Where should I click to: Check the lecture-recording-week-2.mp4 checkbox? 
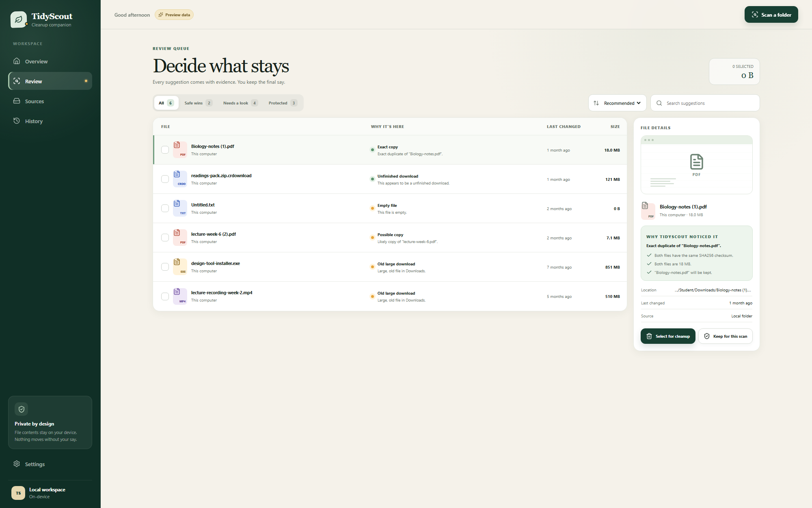165,296
